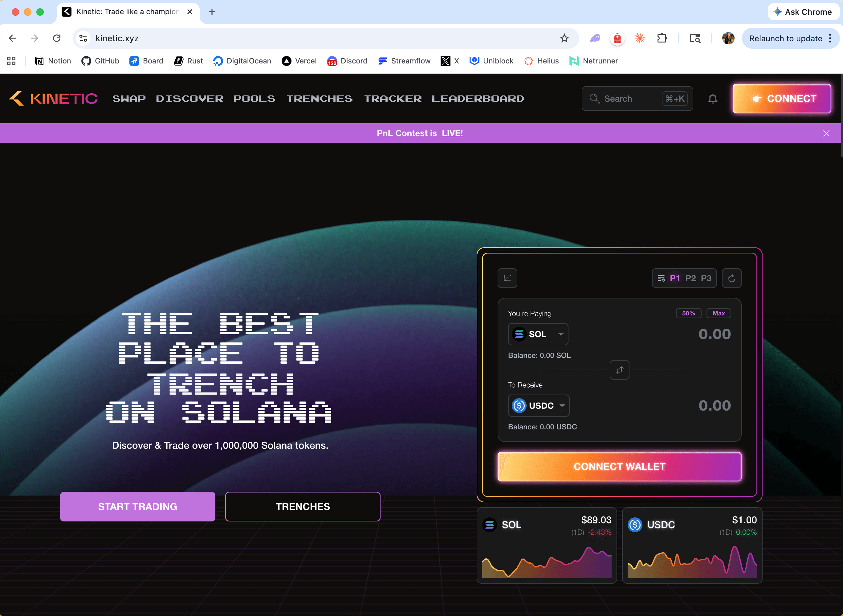The height and width of the screenshot is (616, 843).
Task: Select priority preset P3
Action: click(x=706, y=278)
